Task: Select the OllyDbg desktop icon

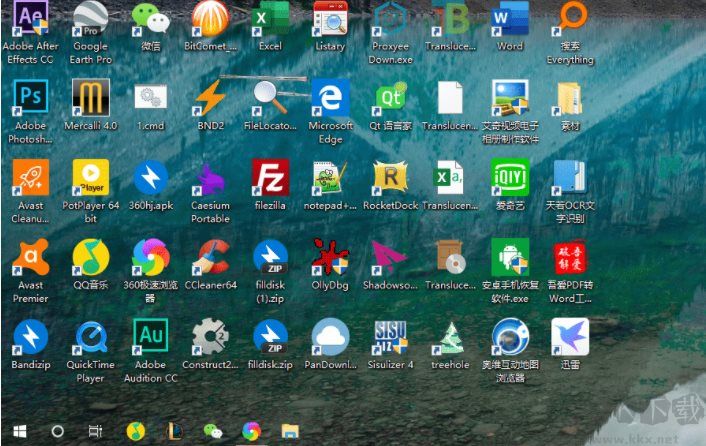Action: 329,258
